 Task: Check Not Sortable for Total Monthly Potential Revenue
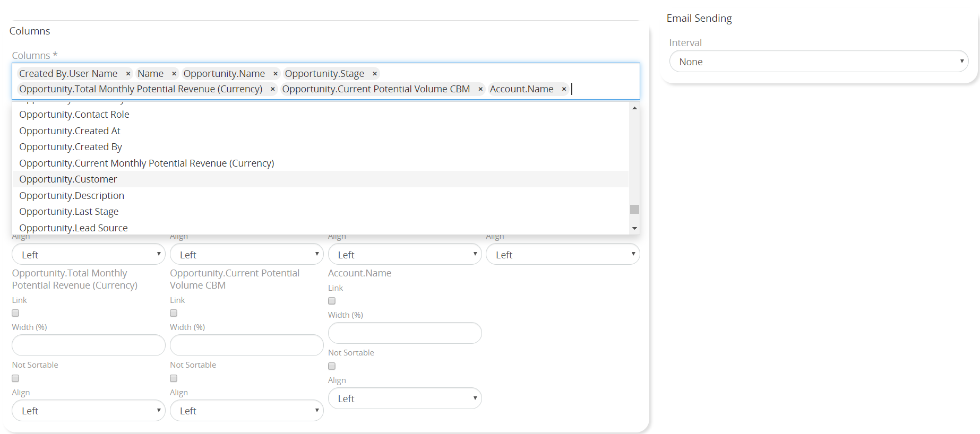tap(15, 378)
